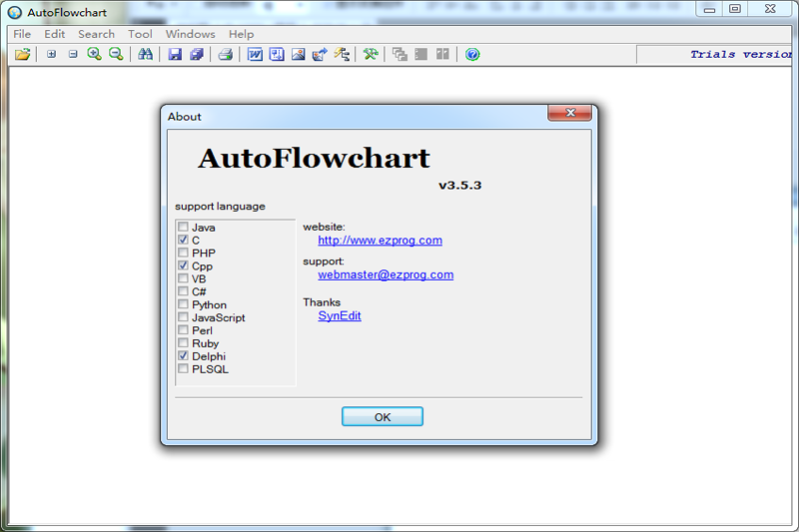Viewport: 799px width, 532px height.
Task: Click the AutoFlowchart title bar app icon
Action: tap(15, 12)
